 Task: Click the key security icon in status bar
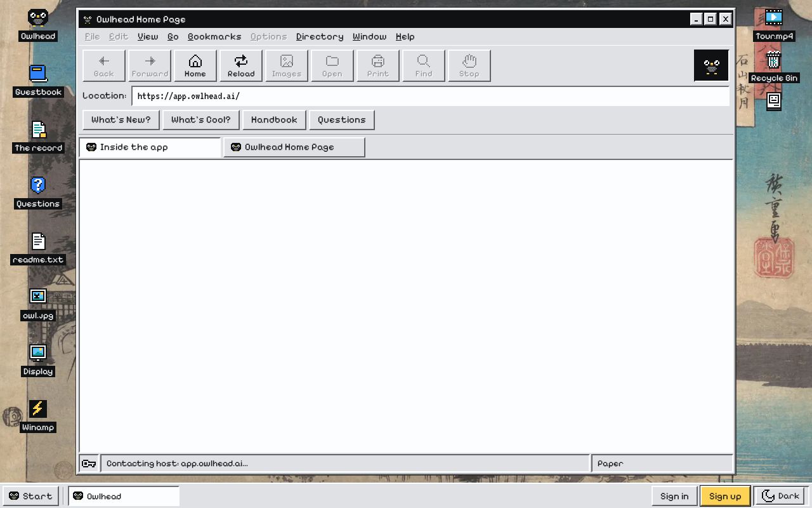click(89, 464)
